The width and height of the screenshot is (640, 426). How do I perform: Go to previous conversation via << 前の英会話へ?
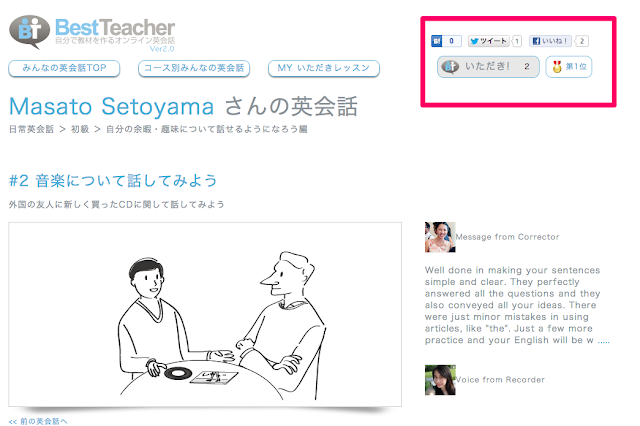[38, 422]
